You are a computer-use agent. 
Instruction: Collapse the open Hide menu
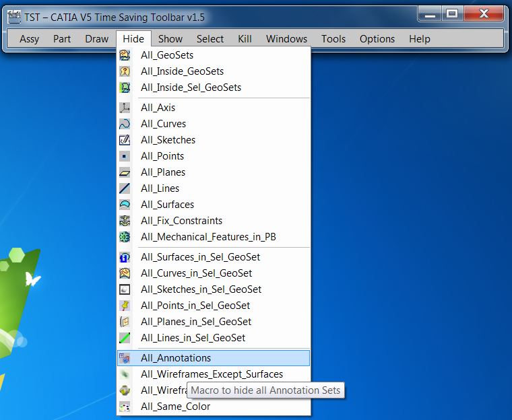(133, 39)
